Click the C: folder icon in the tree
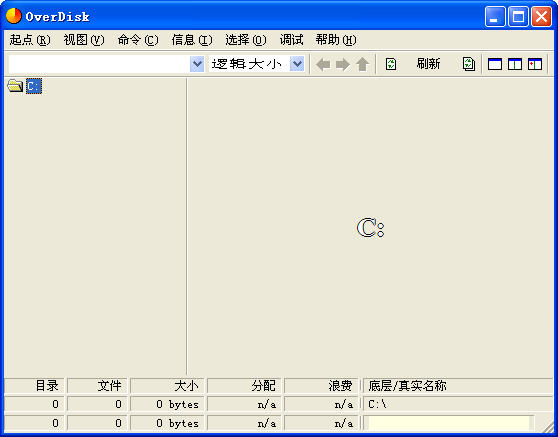558x437 pixels. pos(15,86)
